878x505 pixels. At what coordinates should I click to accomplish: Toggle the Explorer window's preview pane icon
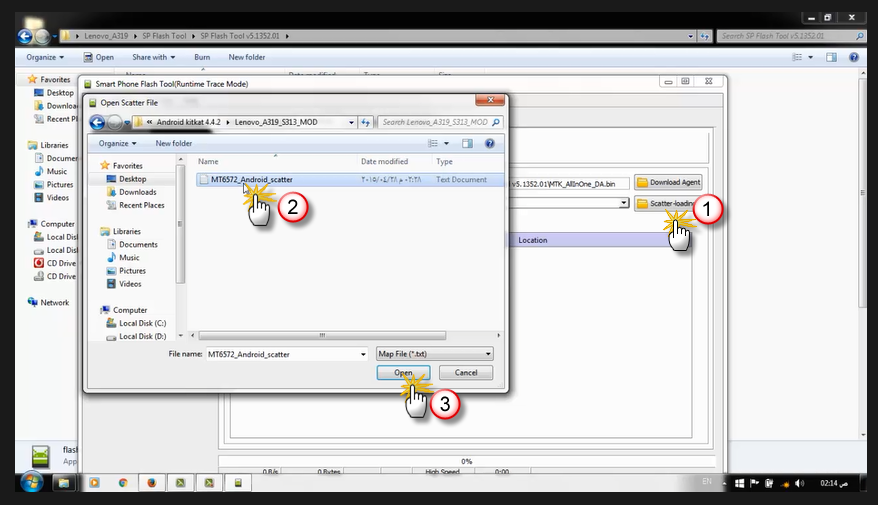831,57
